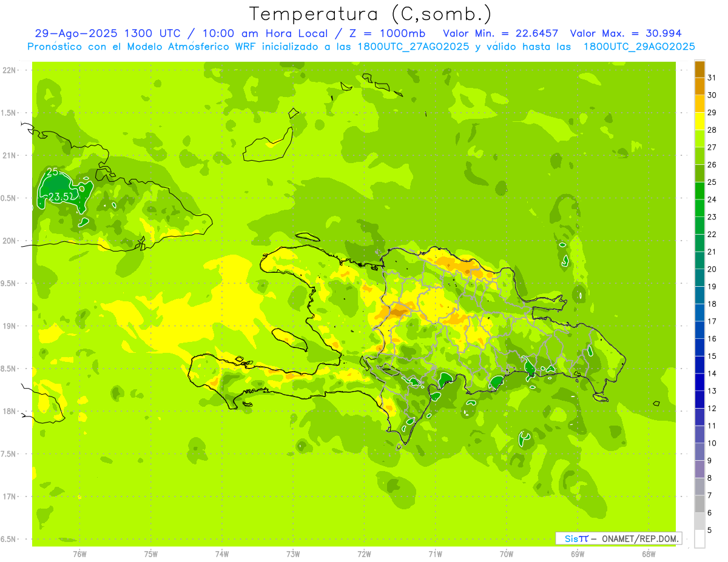Pick the legend swatch between 22 and 23
Viewport: 728px width, 562px height.
pyautogui.click(x=699, y=226)
